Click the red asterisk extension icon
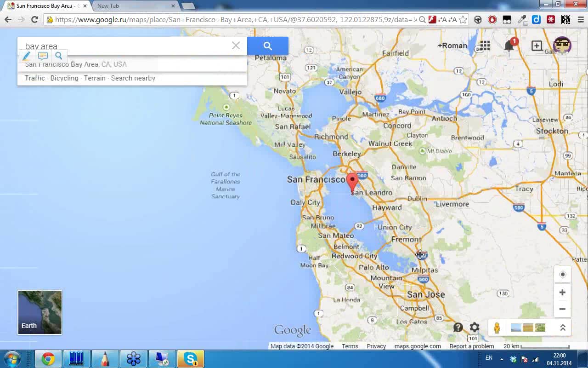The image size is (588, 368). pos(550,20)
